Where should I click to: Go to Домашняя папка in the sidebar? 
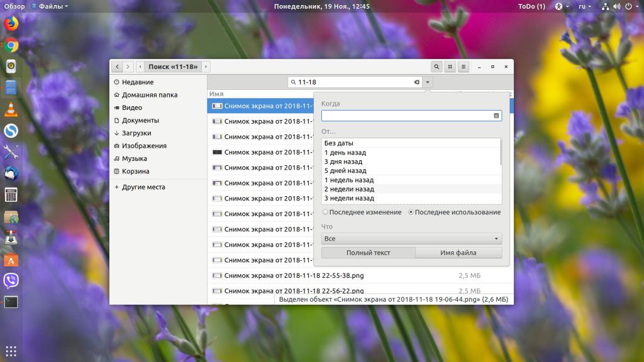pos(158,95)
